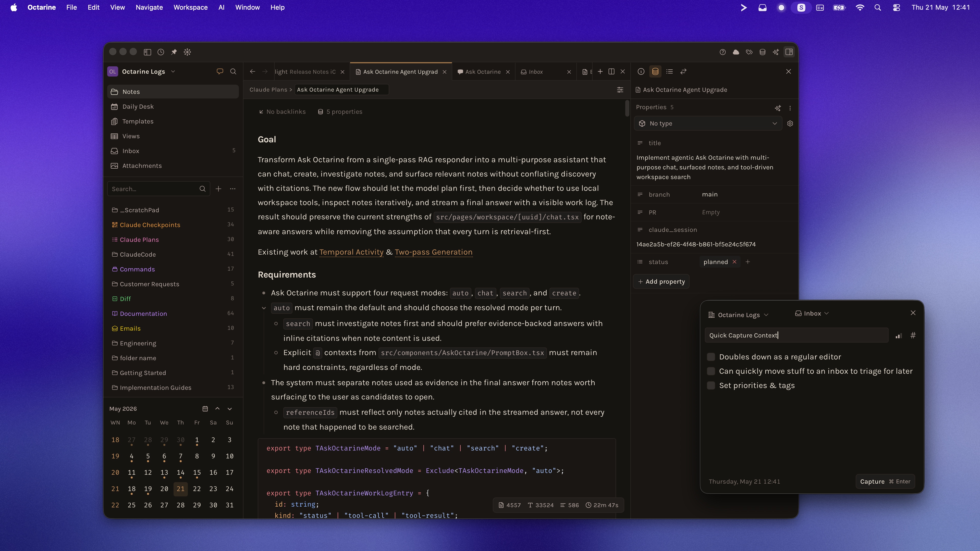Open the graph snowflake icon
Screen dimensions: 980x551
(187, 52)
